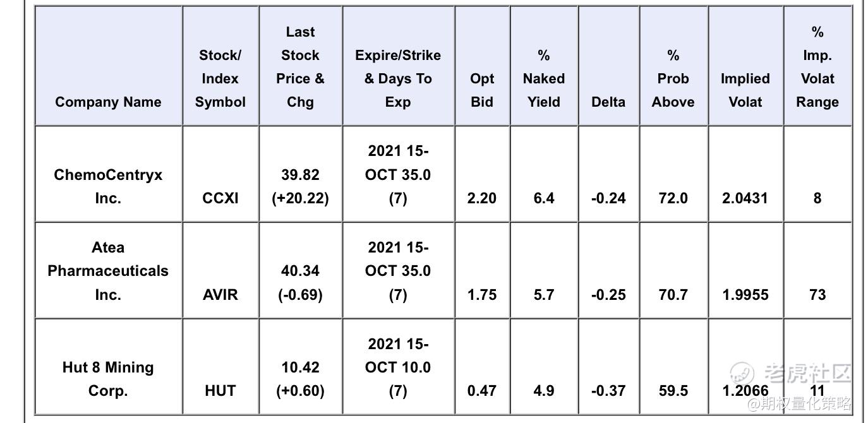This screenshot has width=868, height=423.
Task: Click the Expire/Strike & Days To Exp header
Action: [x=398, y=79]
